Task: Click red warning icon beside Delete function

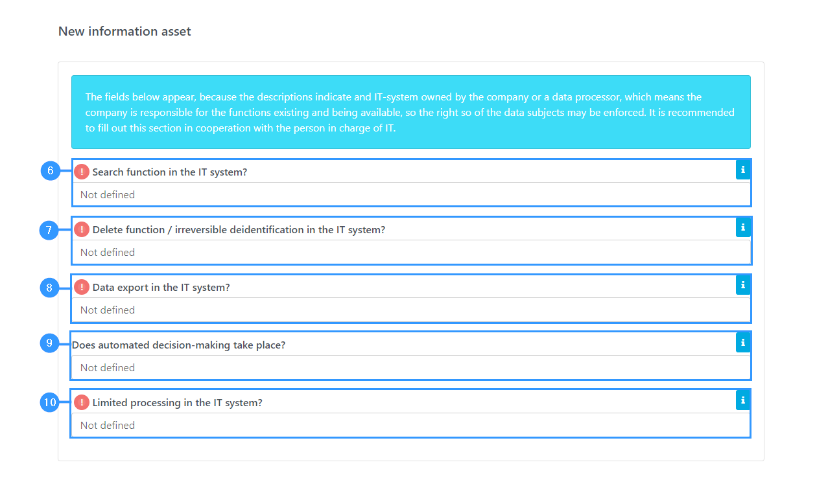Action: [82, 229]
